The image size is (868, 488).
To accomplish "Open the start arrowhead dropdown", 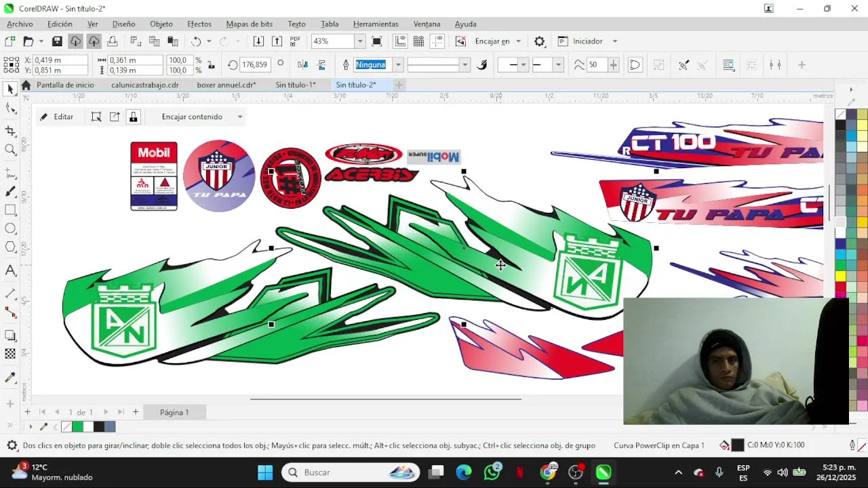I will click(523, 65).
